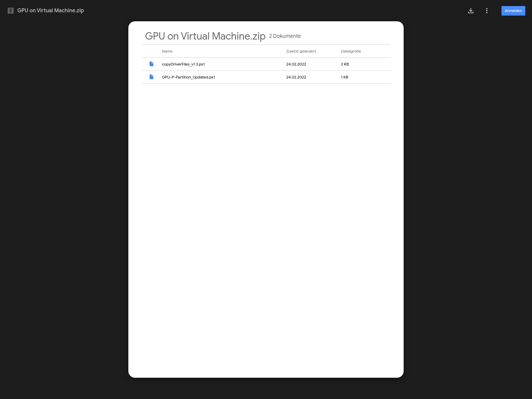Open the three-dot more actions menu

point(487,11)
